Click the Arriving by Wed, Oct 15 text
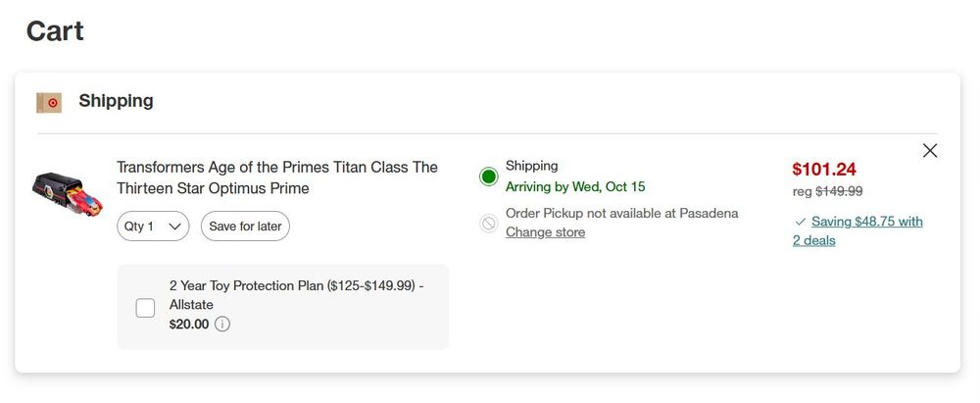980x403 pixels. [x=575, y=186]
